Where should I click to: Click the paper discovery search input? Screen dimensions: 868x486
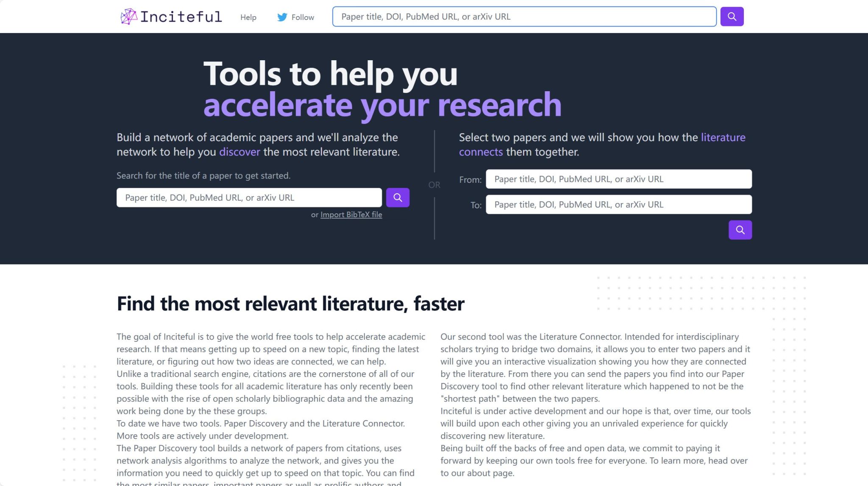point(249,198)
